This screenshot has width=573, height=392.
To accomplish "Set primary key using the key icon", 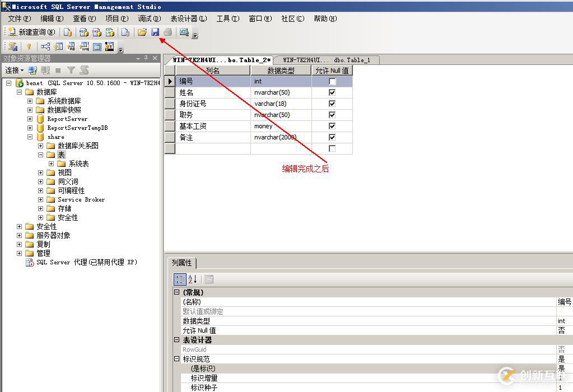I will pyautogui.click(x=29, y=46).
